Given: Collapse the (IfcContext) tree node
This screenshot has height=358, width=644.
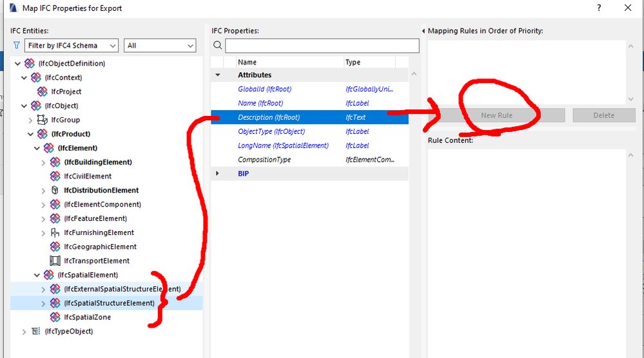Looking at the screenshot, I should pyautogui.click(x=24, y=77).
